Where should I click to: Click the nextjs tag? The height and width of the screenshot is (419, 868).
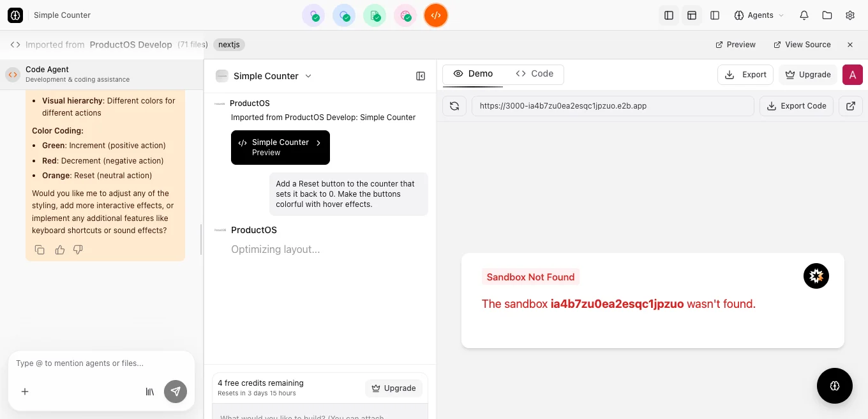tap(229, 45)
